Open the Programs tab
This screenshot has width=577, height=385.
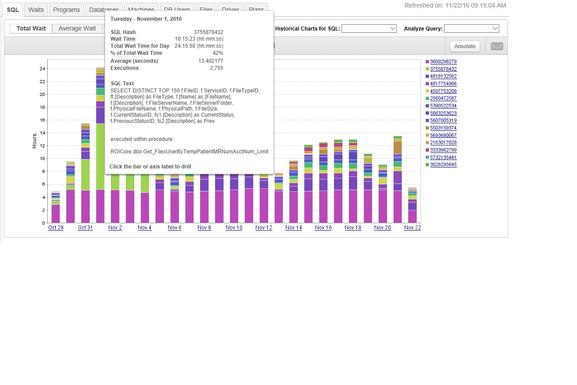coord(66,10)
